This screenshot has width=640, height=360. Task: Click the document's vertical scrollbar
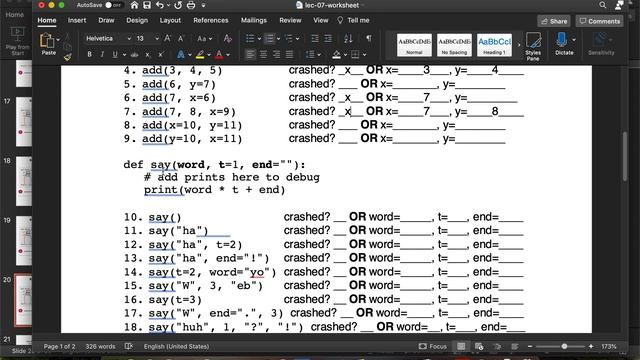point(624,157)
